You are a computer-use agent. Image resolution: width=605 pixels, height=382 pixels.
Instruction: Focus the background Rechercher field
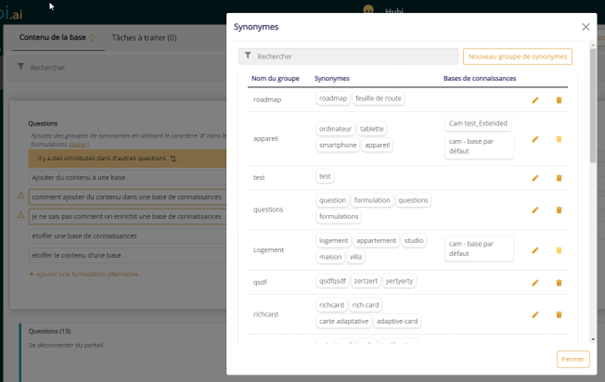[x=117, y=68]
